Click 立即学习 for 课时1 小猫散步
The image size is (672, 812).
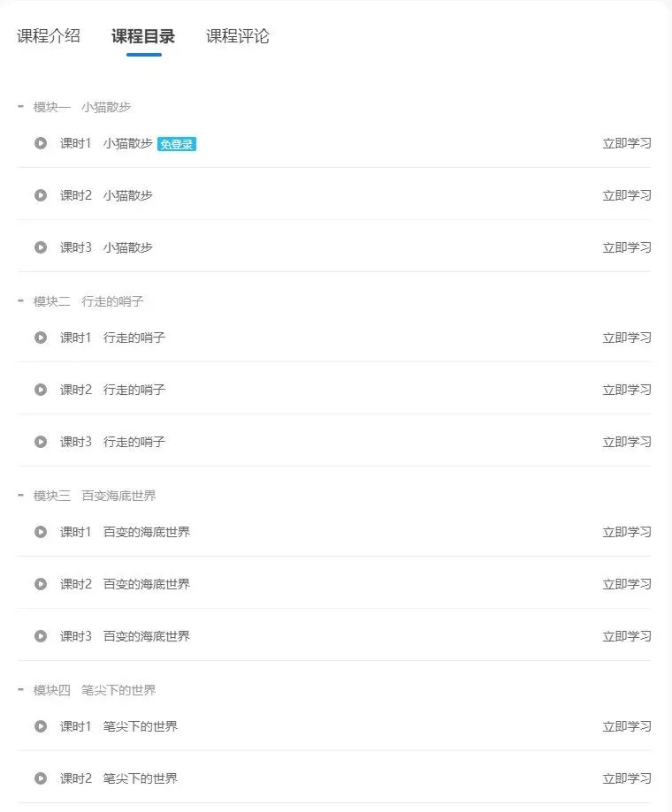(627, 143)
